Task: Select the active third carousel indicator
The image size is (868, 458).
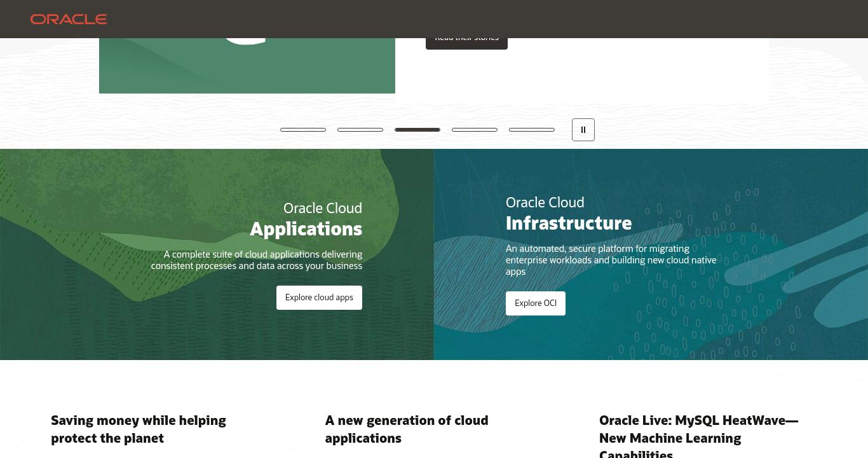Action: coord(417,130)
